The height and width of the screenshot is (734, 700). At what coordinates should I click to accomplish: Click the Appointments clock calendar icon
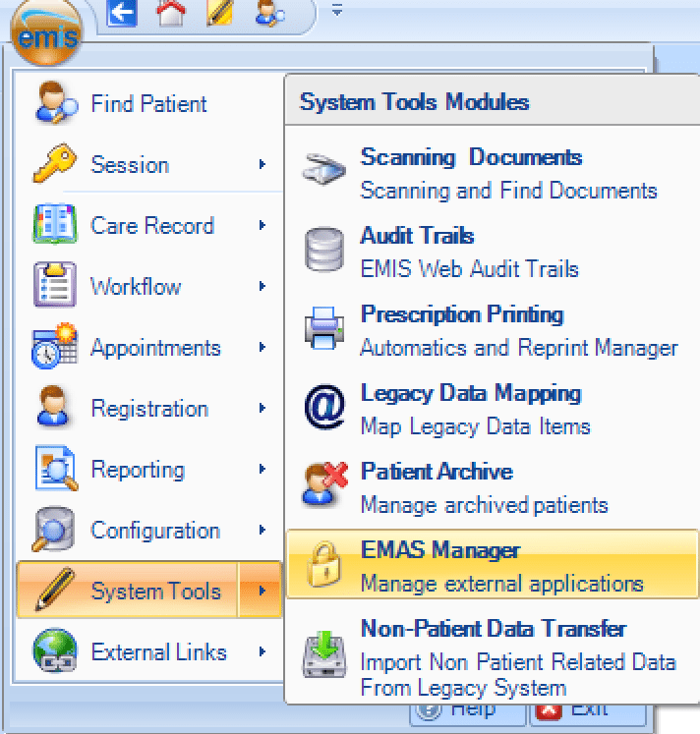[x=55, y=346]
